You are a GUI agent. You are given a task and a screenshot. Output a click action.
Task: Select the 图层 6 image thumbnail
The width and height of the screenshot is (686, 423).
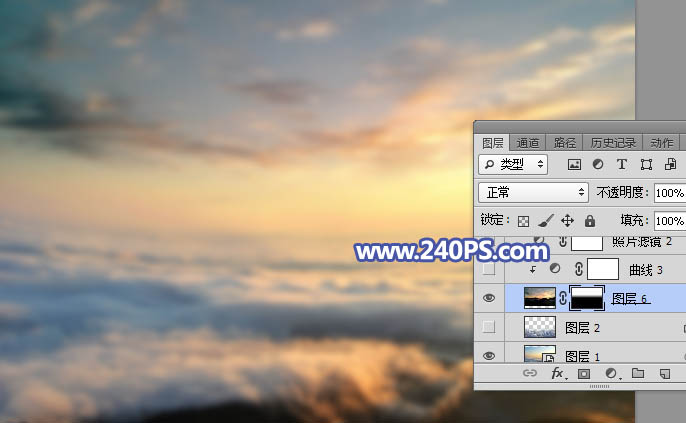pyautogui.click(x=540, y=298)
